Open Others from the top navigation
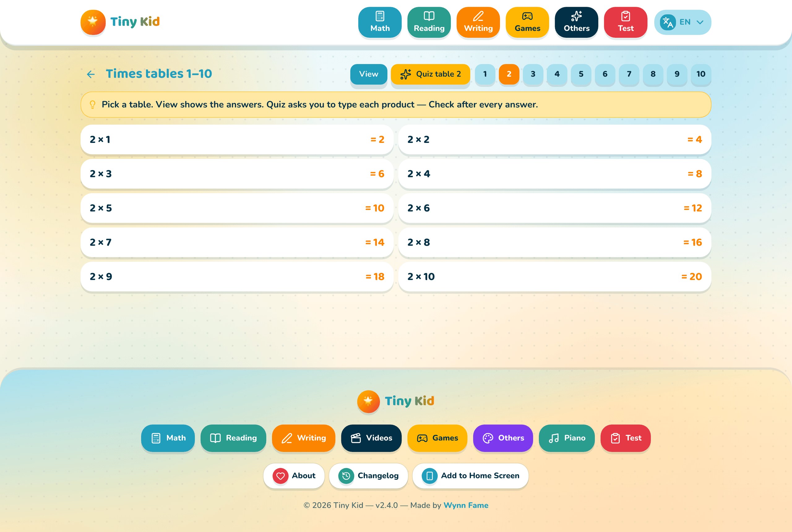The image size is (792, 532). coord(577,22)
